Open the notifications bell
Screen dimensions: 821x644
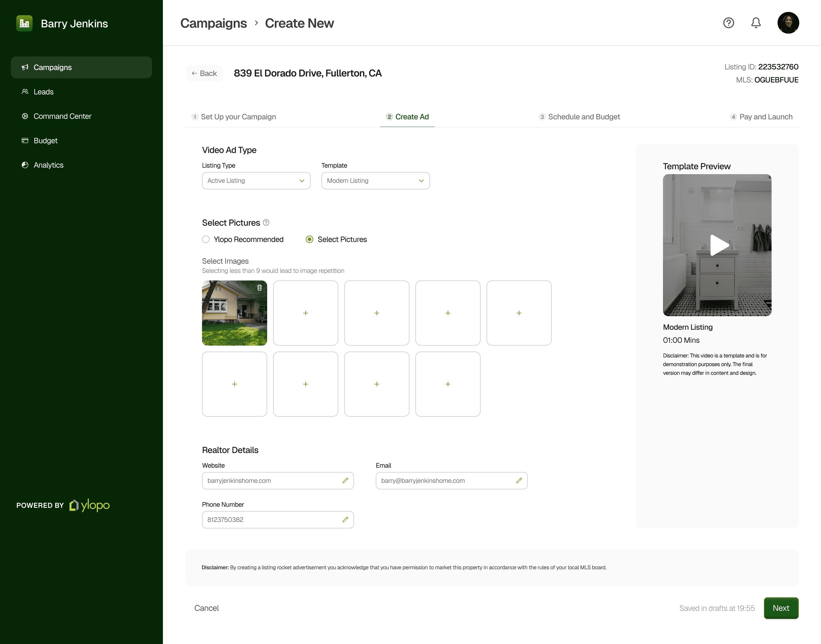756,23
